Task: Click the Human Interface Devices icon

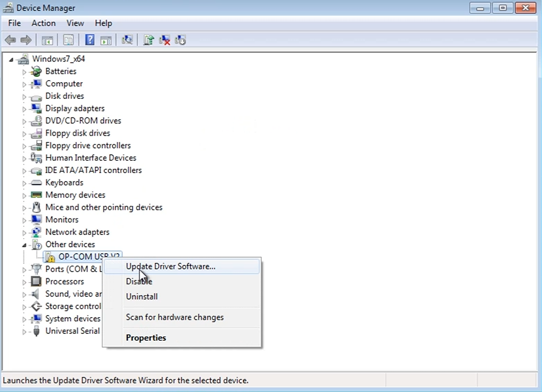Action: tap(36, 158)
